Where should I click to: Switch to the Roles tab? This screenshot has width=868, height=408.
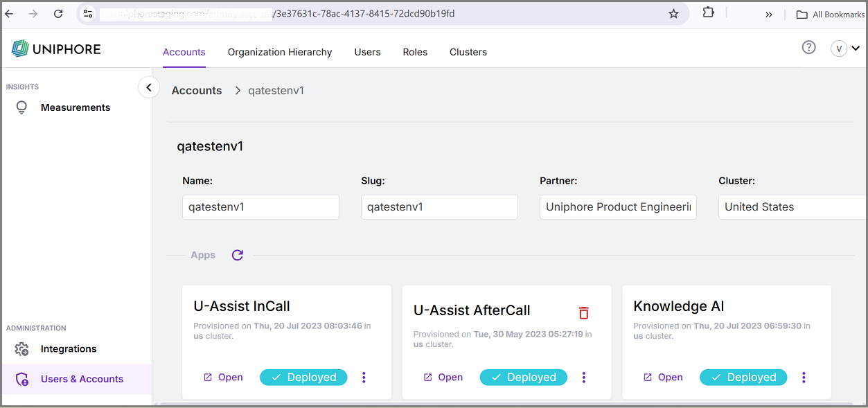coord(415,52)
